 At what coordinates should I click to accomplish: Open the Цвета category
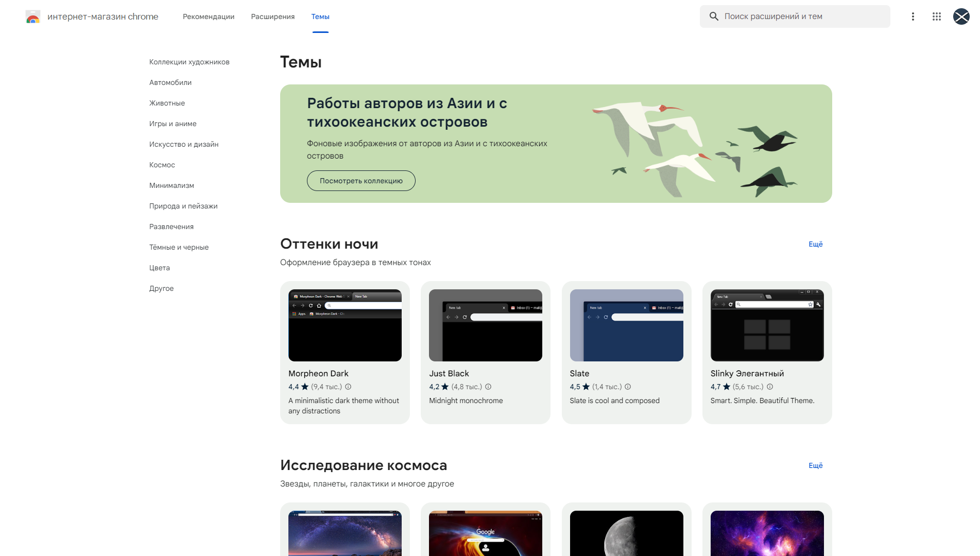[160, 268]
